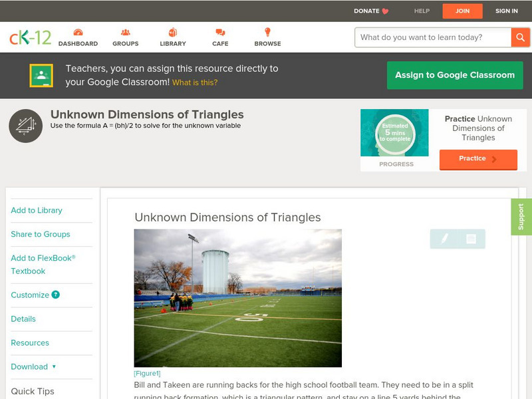Screen dimensions: 532x399
Task: Open the HELP menu item
Action: coord(422,11)
